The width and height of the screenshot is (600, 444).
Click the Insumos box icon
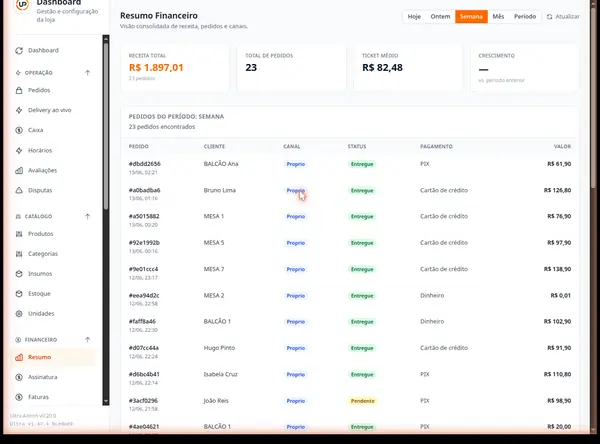coord(19,274)
